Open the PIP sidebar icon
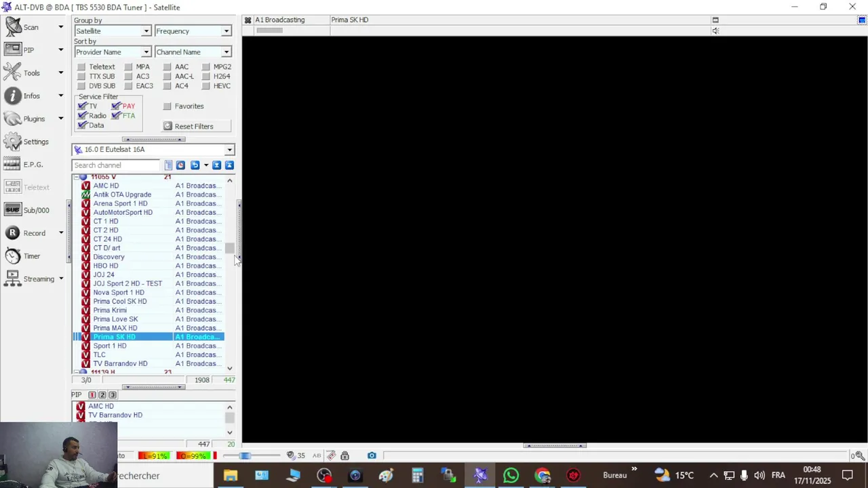The width and height of the screenshot is (868, 488). point(13,49)
